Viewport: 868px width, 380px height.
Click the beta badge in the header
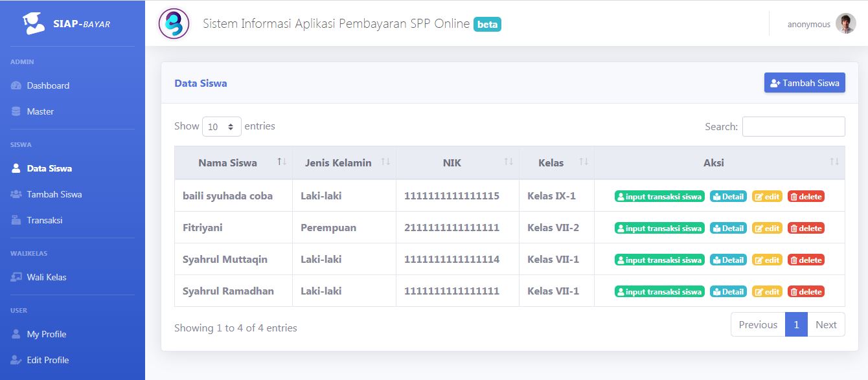487,24
